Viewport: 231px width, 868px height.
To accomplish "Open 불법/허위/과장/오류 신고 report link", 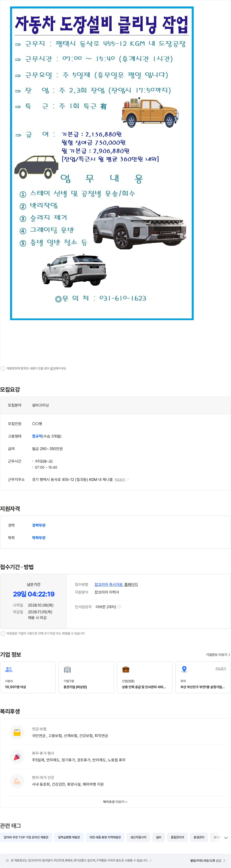I will pos(208,860).
